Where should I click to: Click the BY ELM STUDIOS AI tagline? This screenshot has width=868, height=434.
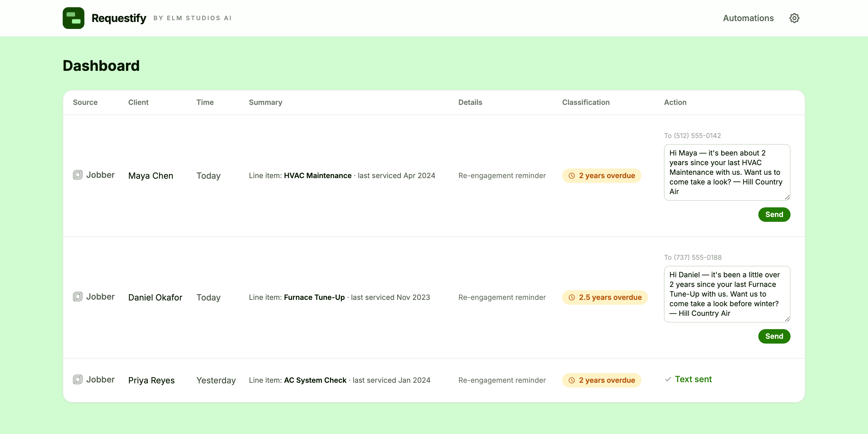click(x=193, y=18)
